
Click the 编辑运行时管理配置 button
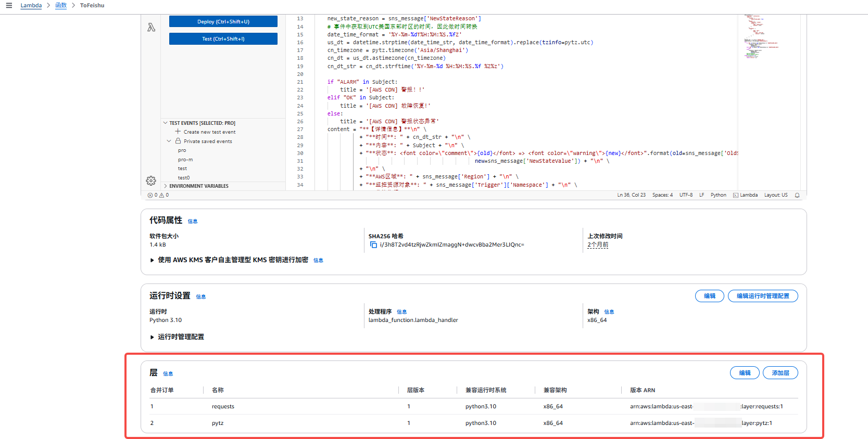click(x=763, y=296)
